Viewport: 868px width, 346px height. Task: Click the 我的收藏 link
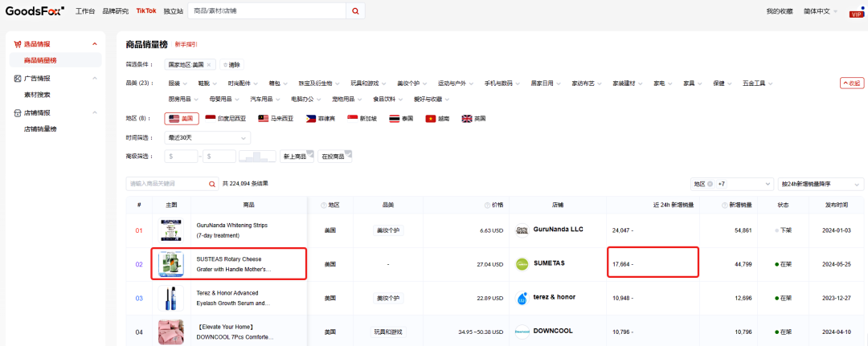pos(780,11)
